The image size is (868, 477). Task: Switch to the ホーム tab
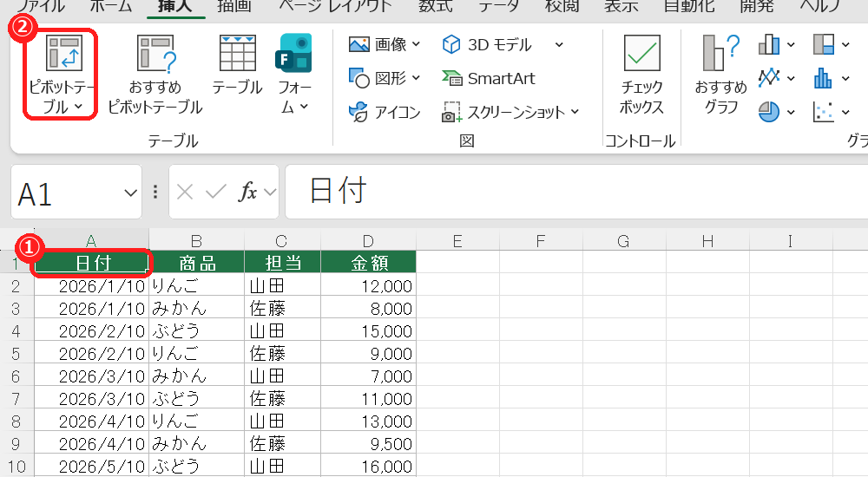[x=111, y=6]
